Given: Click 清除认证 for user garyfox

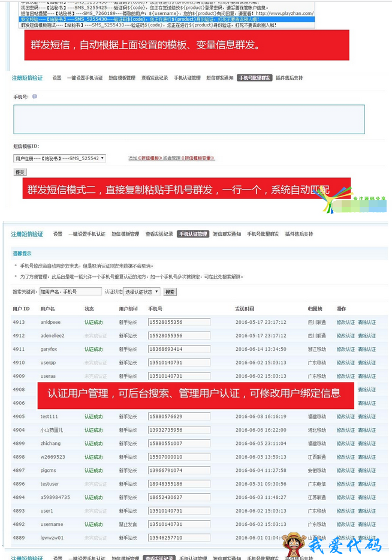Looking at the screenshot, I should (x=367, y=350).
